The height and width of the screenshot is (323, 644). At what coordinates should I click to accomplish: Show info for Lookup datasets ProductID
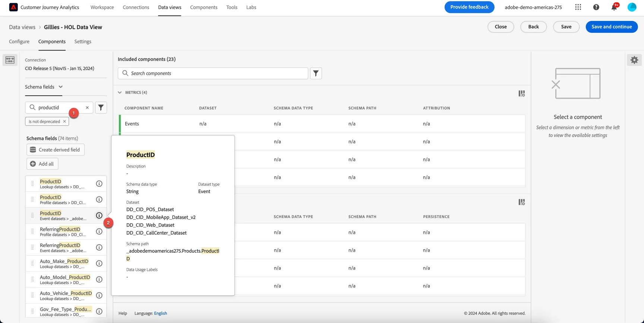point(99,183)
